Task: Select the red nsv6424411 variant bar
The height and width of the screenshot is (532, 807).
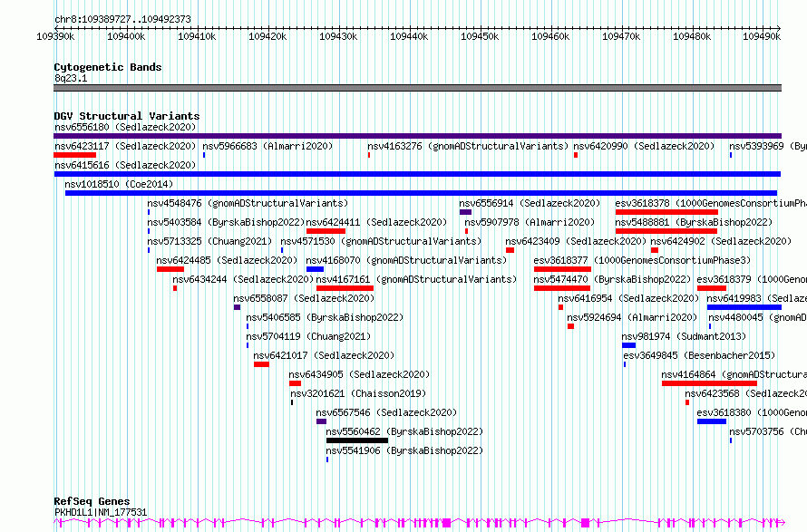Action: coord(326,231)
